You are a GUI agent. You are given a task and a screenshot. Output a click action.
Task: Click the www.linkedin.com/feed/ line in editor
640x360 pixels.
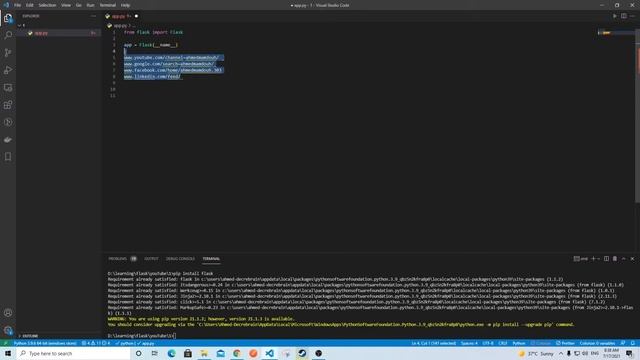152,76
